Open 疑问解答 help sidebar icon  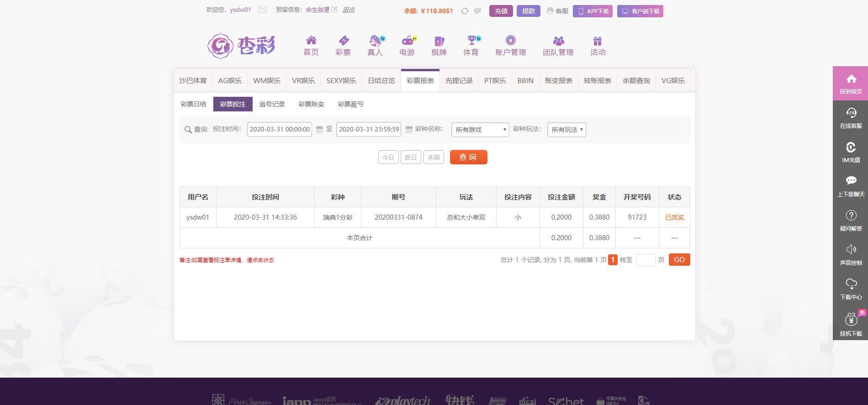(x=851, y=221)
